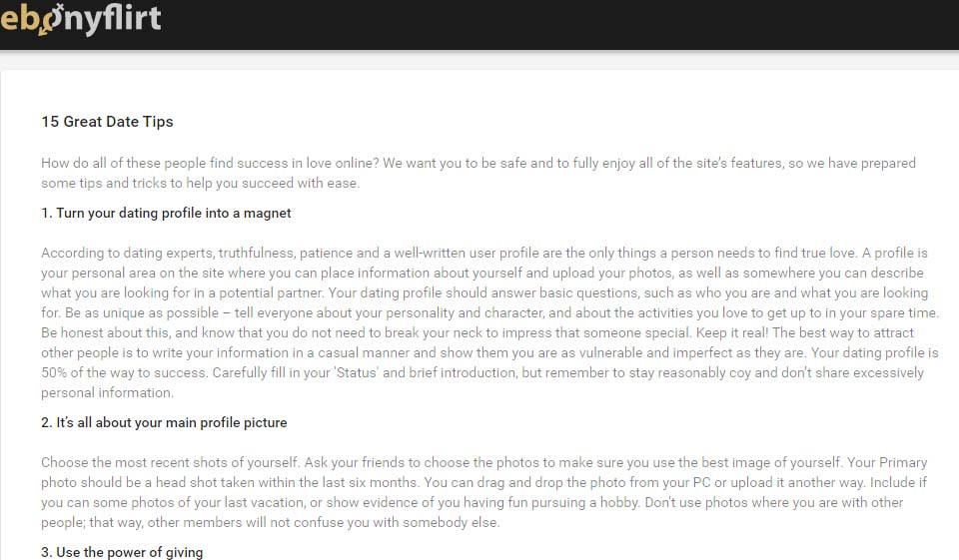
Task: Click the text "50% of the way to success"
Action: tap(110, 372)
